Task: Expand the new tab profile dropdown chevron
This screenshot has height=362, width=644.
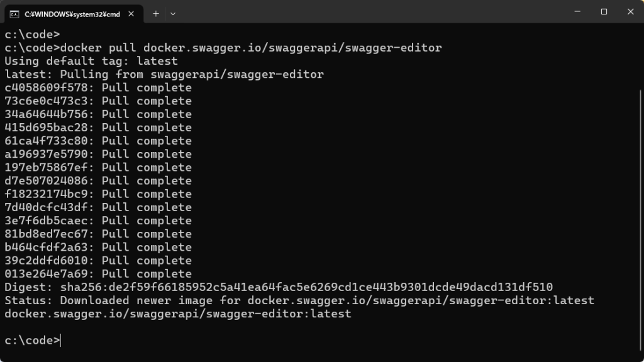Action: point(173,14)
